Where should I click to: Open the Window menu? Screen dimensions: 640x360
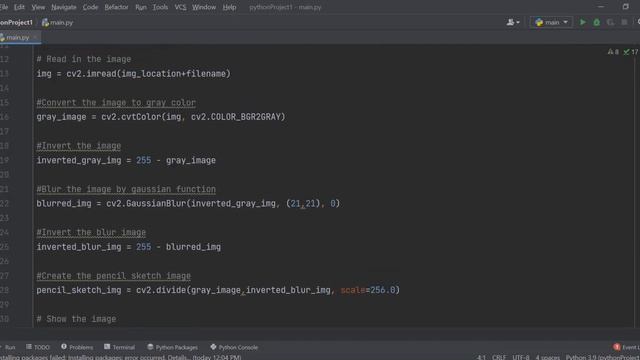point(204,7)
